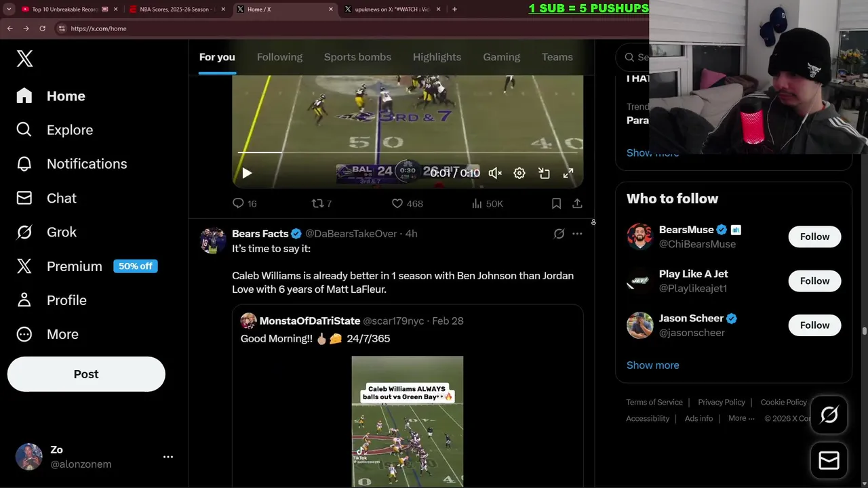Bookmark the video post
Viewport: 868px width, 488px height.
[x=556, y=203]
